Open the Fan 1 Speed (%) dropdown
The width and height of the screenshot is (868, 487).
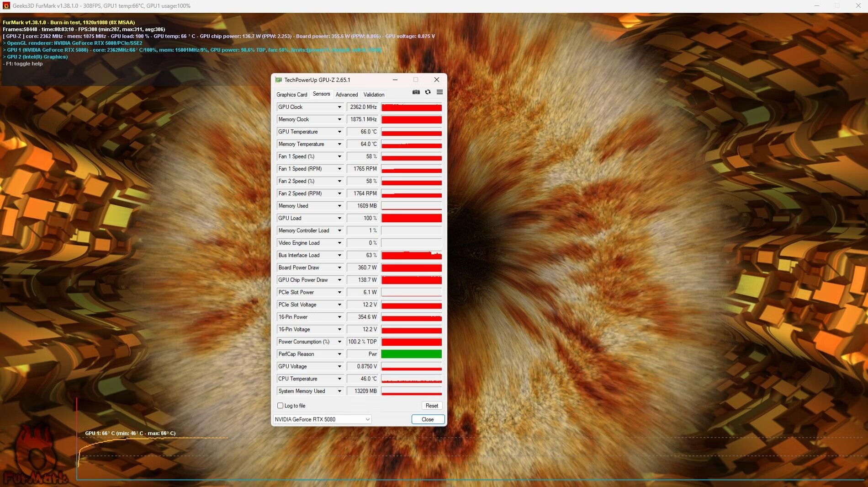(x=339, y=156)
